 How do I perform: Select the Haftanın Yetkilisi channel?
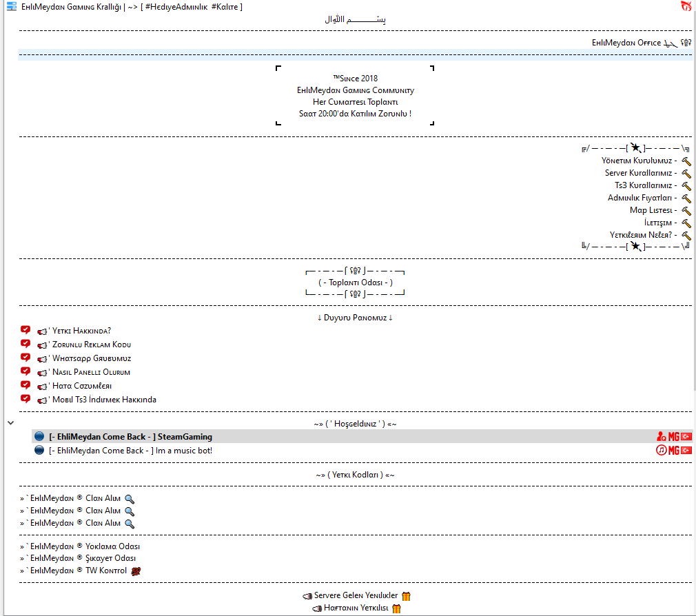point(356,608)
